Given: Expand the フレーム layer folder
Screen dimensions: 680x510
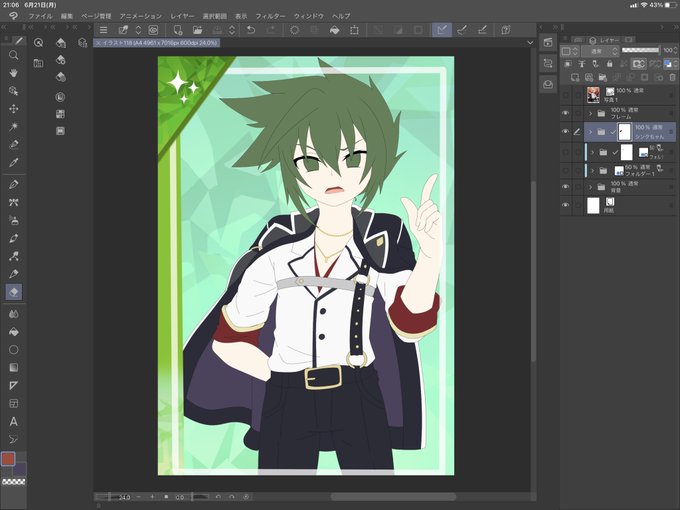Looking at the screenshot, I should pyautogui.click(x=590, y=114).
